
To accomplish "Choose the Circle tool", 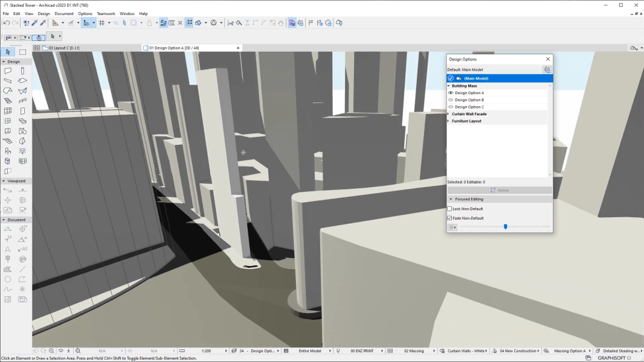I will click(8, 279).
